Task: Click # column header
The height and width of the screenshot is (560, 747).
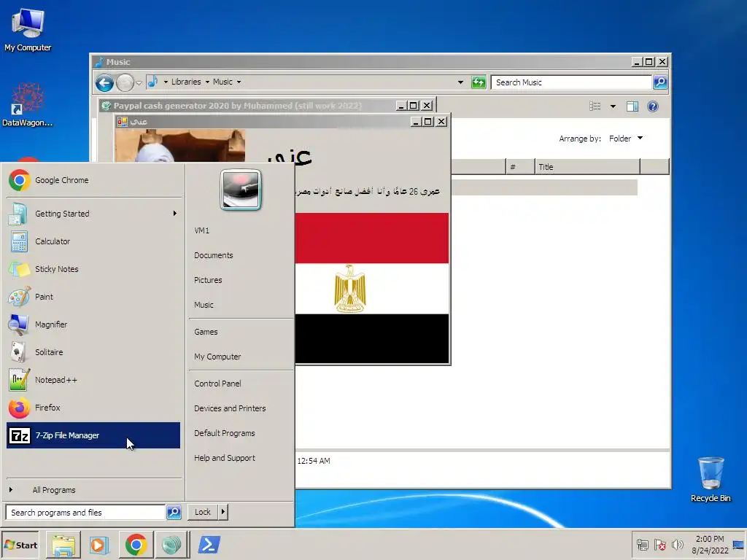Action: tap(520, 167)
